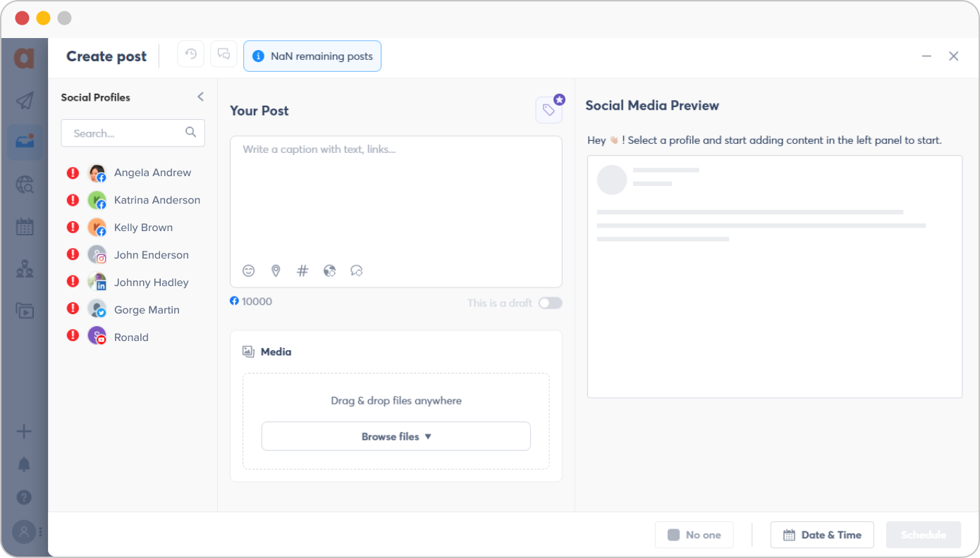Open the comments icon in header

[x=223, y=54]
